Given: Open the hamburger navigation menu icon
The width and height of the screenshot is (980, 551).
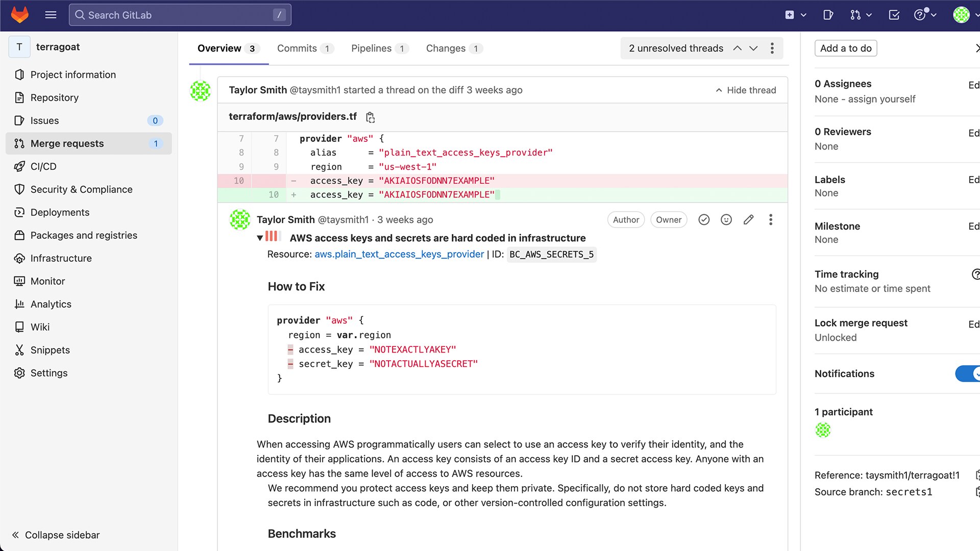Looking at the screenshot, I should 51,15.
